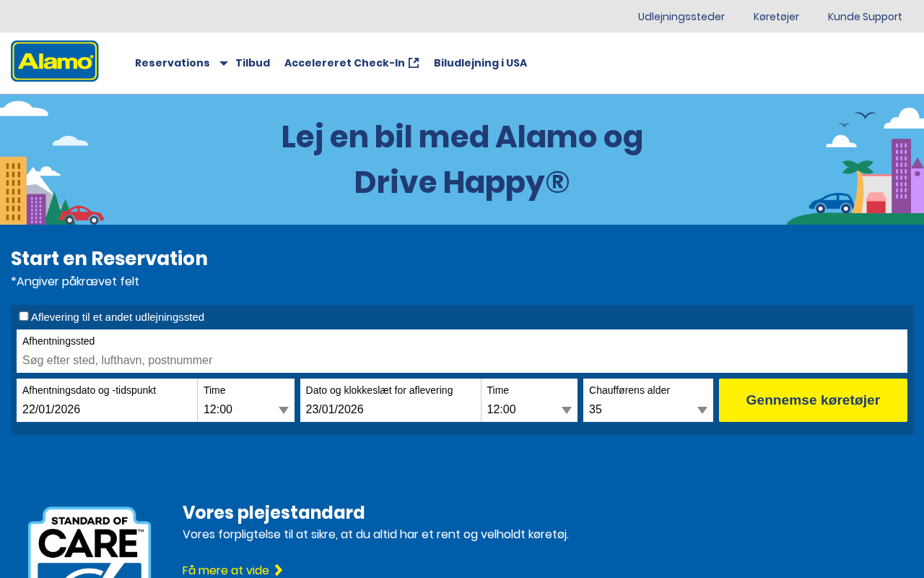Check Aflevering til et andet udlejningssted
This screenshot has height=578, width=924.
click(x=24, y=316)
